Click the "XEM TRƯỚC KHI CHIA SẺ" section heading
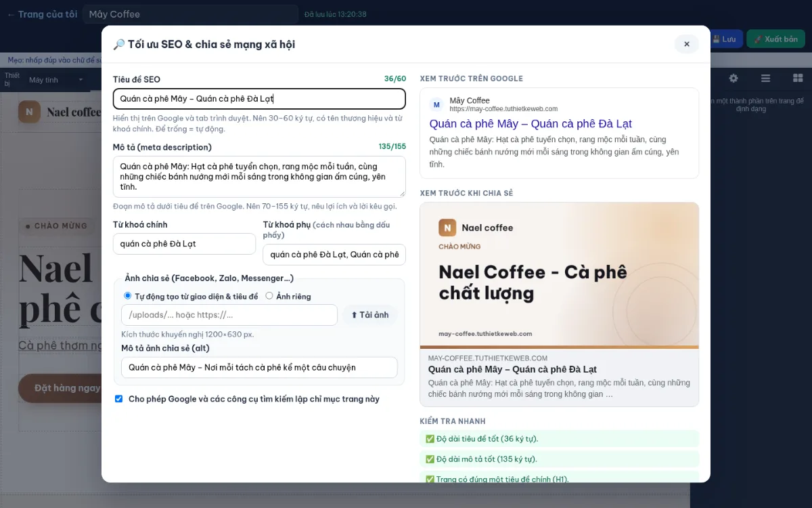 click(467, 193)
